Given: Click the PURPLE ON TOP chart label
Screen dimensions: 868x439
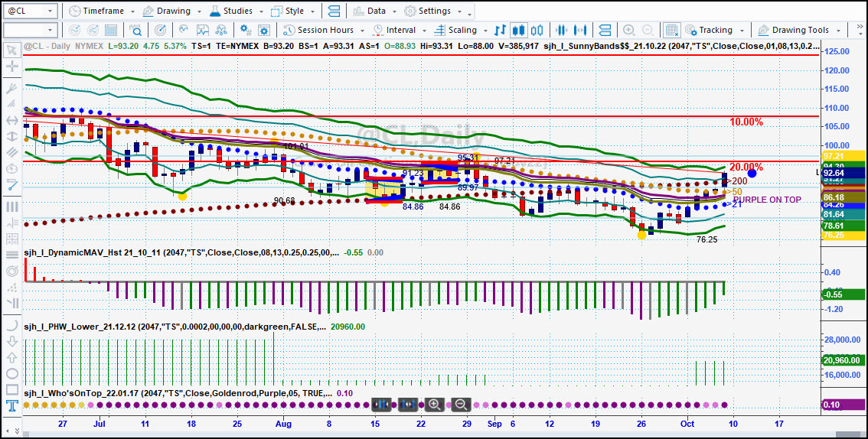Looking at the screenshot, I should pyautogui.click(x=767, y=200).
